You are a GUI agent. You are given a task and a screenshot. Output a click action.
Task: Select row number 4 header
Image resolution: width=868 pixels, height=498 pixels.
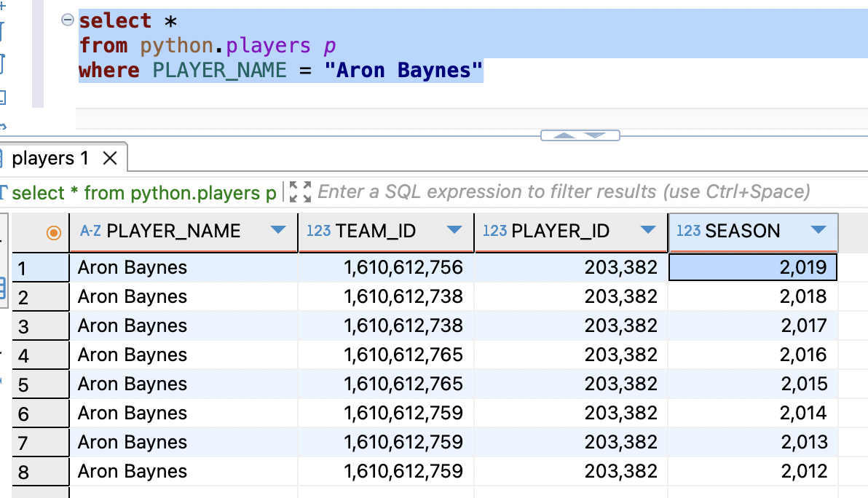point(40,355)
